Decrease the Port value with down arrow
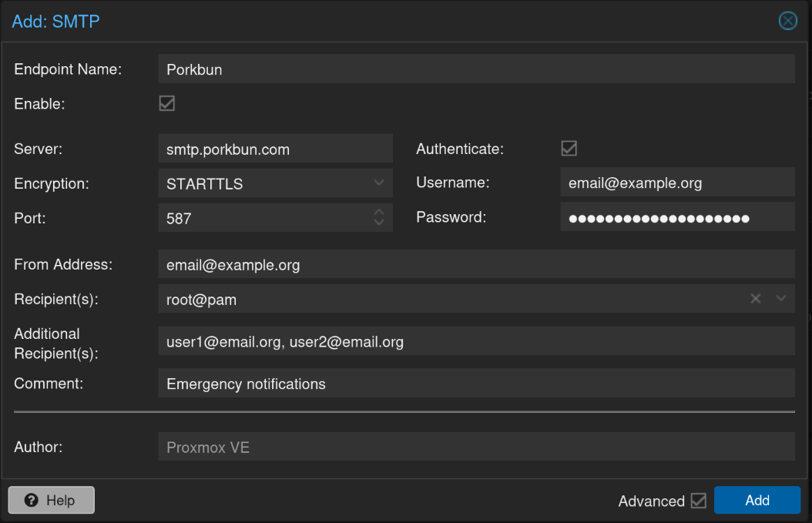812x523 pixels. pyautogui.click(x=379, y=223)
